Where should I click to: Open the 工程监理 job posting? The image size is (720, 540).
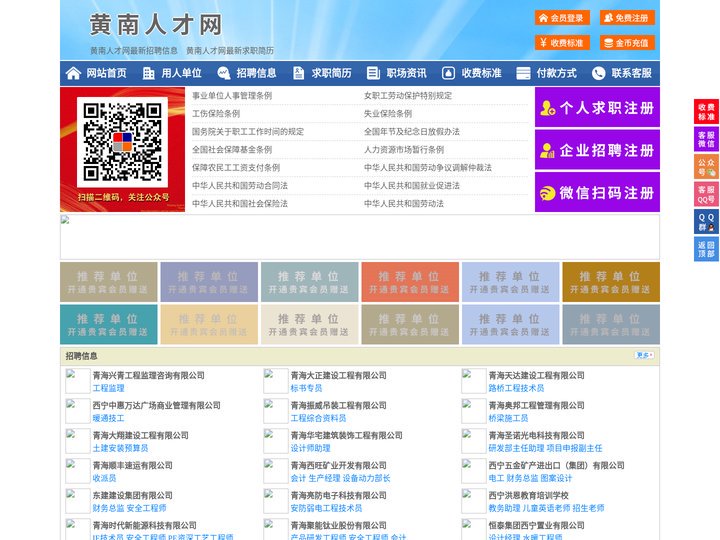pos(108,388)
